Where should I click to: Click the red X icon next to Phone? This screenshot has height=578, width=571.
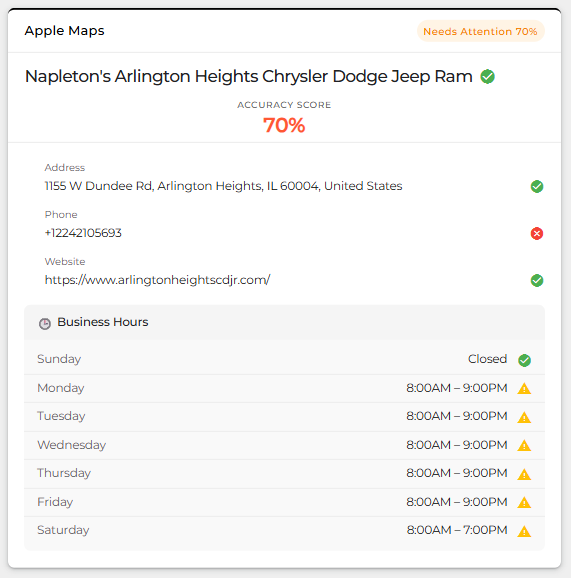537,233
